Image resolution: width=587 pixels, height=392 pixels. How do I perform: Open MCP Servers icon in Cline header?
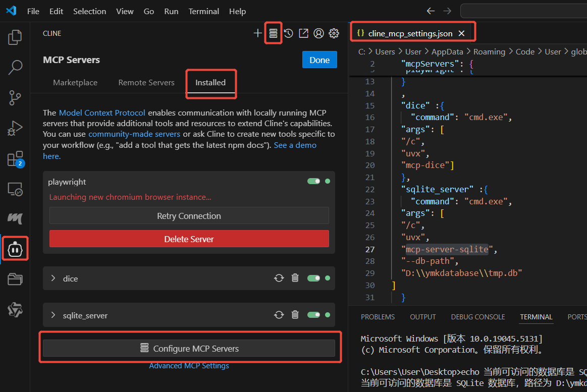(x=273, y=33)
